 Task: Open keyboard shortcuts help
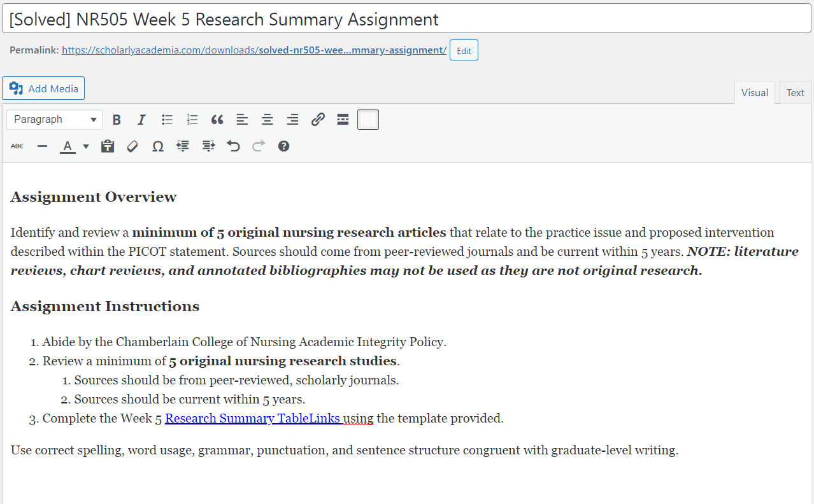283,146
